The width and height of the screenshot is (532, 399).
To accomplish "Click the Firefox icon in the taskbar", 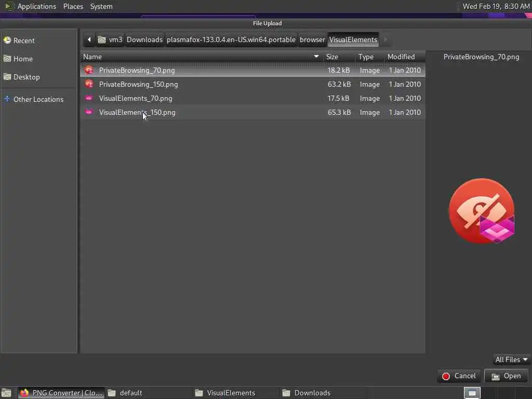I will [x=24, y=393].
